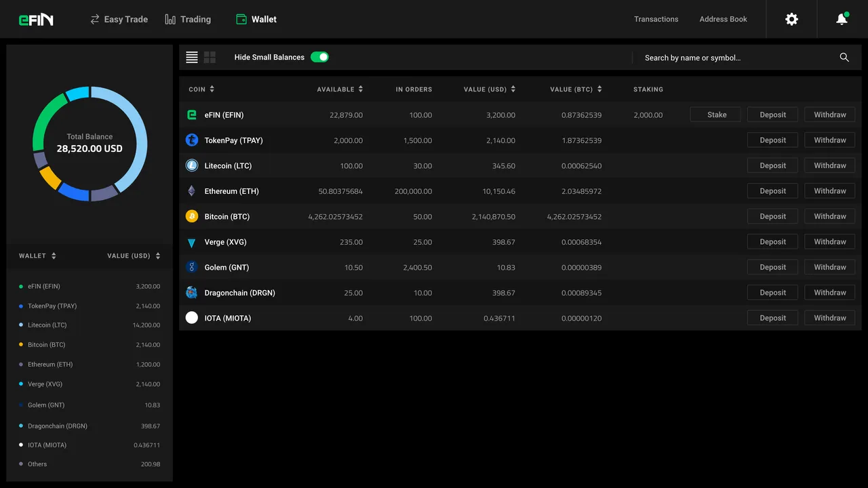868x488 pixels.
Task: Click the Verge coin icon
Action: tap(192, 242)
